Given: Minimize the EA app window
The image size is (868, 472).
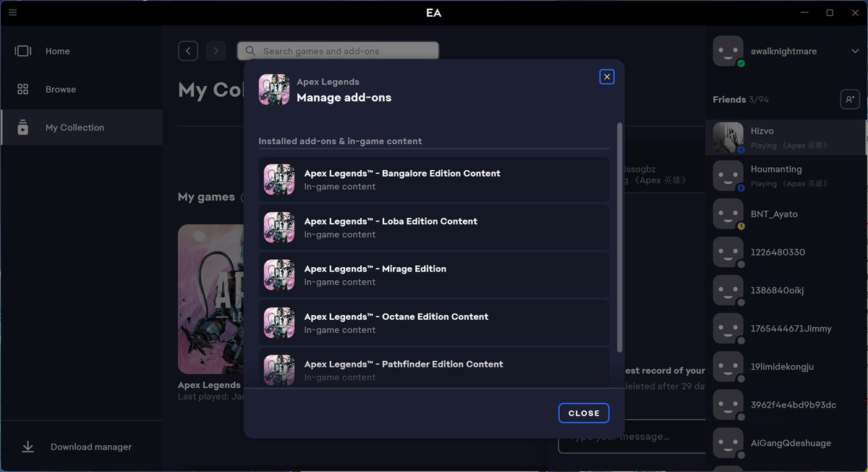Looking at the screenshot, I should click(804, 12).
